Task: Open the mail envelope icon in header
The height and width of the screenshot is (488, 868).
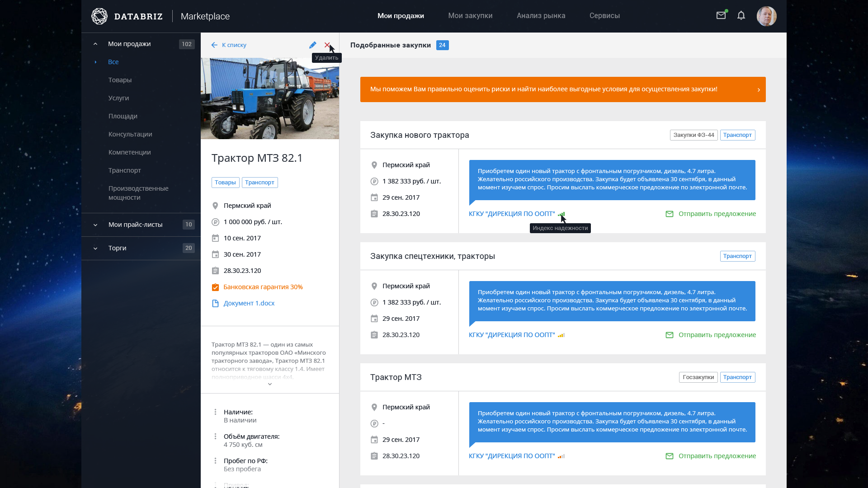Action: 721,15
